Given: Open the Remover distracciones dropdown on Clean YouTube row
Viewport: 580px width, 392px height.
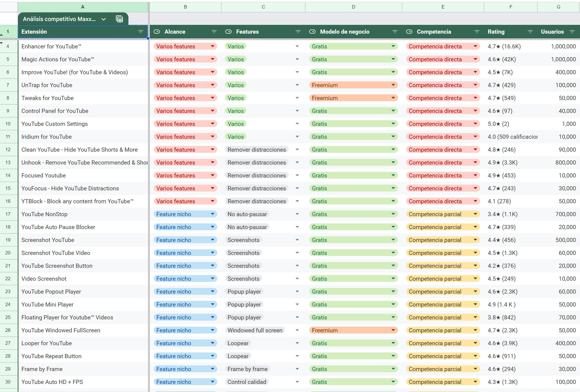Looking at the screenshot, I should coord(297,150).
